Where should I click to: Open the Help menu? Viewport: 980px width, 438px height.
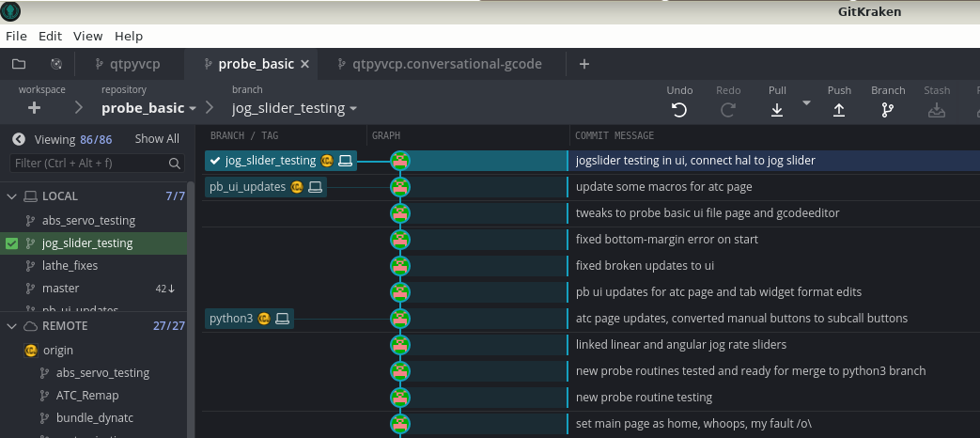tap(129, 37)
